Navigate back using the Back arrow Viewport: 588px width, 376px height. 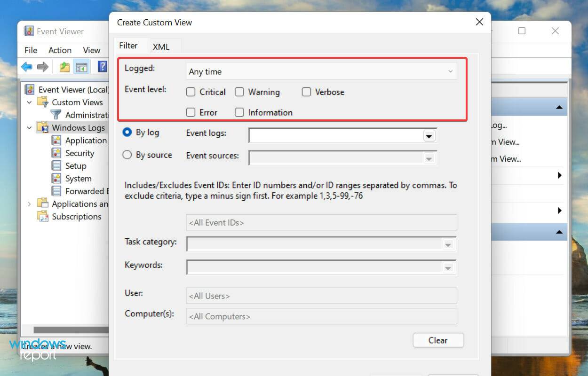click(x=26, y=66)
